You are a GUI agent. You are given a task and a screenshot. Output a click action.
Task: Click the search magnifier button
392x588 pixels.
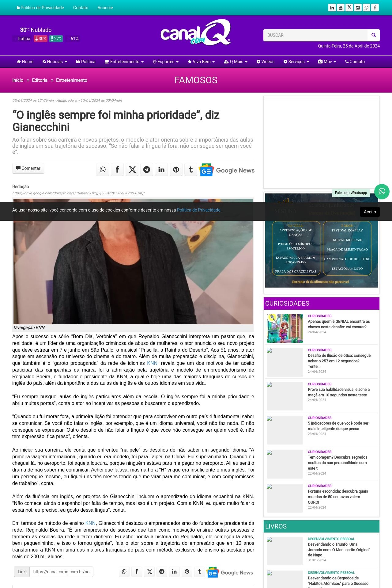pos(374,35)
